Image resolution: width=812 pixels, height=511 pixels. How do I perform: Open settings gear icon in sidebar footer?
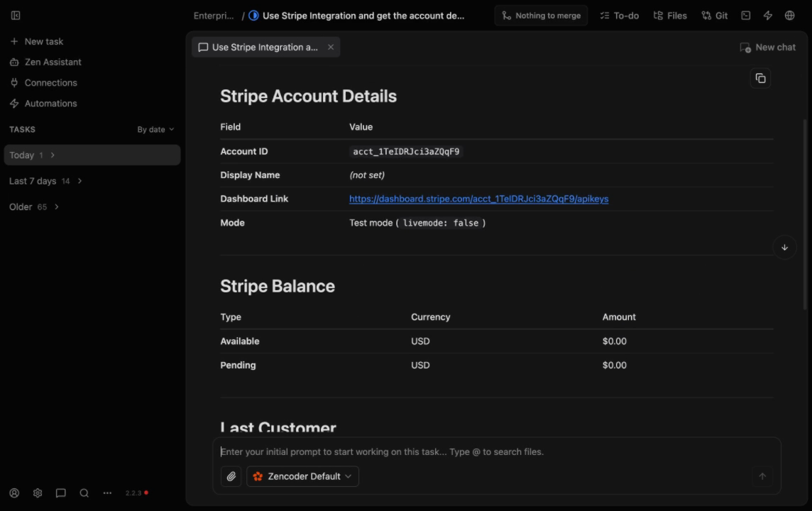pyautogui.click(x=38, y=493)
